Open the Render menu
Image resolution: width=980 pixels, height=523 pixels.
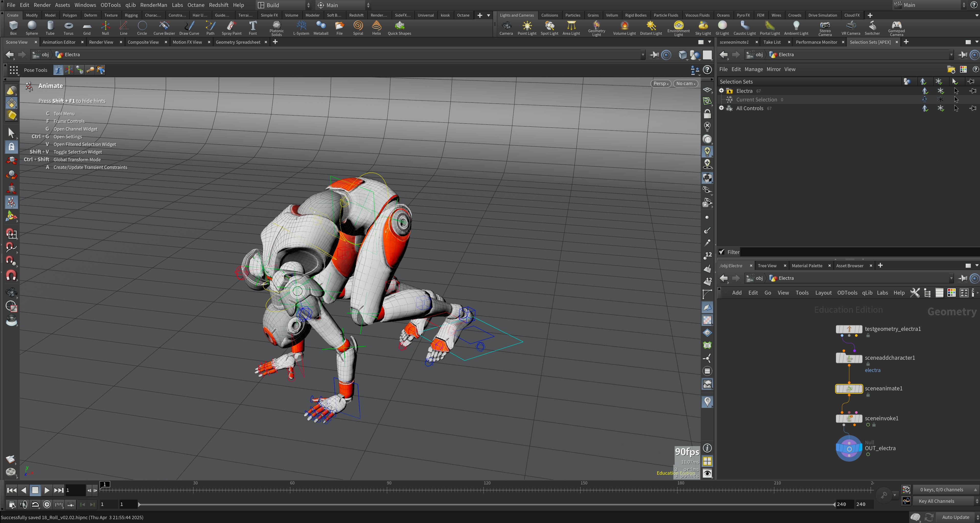point(42,5)
